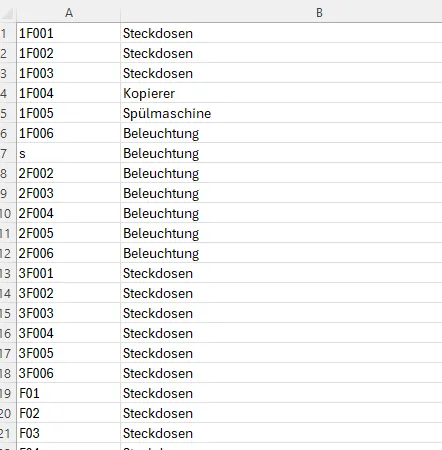Select cell containing 2F004
Image resolution: width=442 pixels, height=450 pixels.
coord(68,213)
